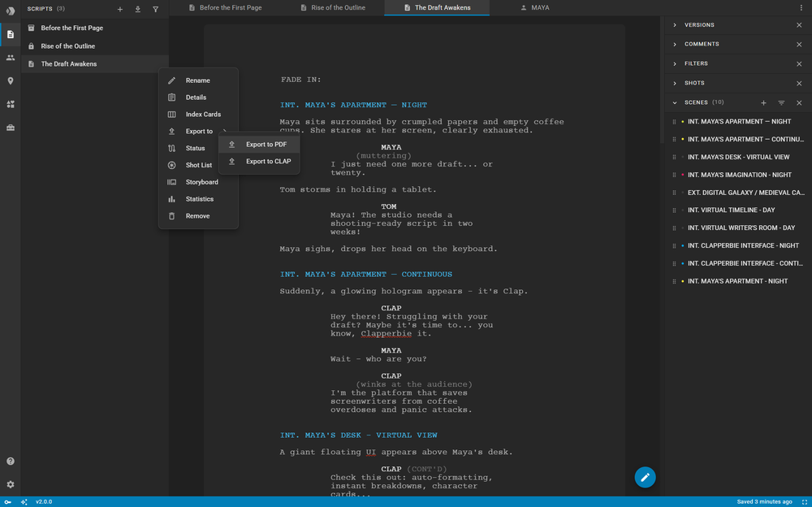Add a new script with the plus icon
812x507 pixels.
tap(119, 9)
